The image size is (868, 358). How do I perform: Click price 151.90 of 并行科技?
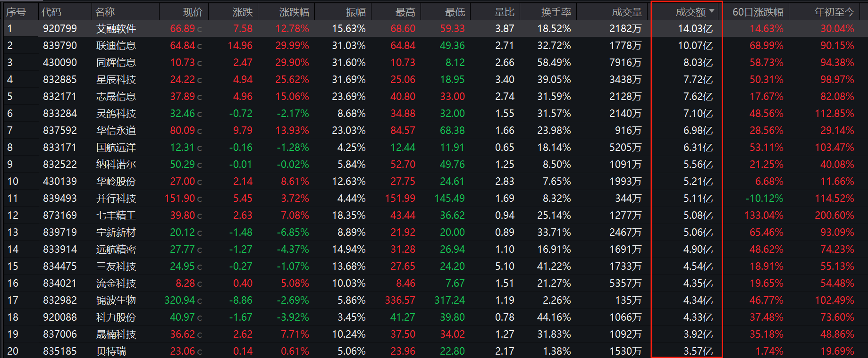(180, 199)
